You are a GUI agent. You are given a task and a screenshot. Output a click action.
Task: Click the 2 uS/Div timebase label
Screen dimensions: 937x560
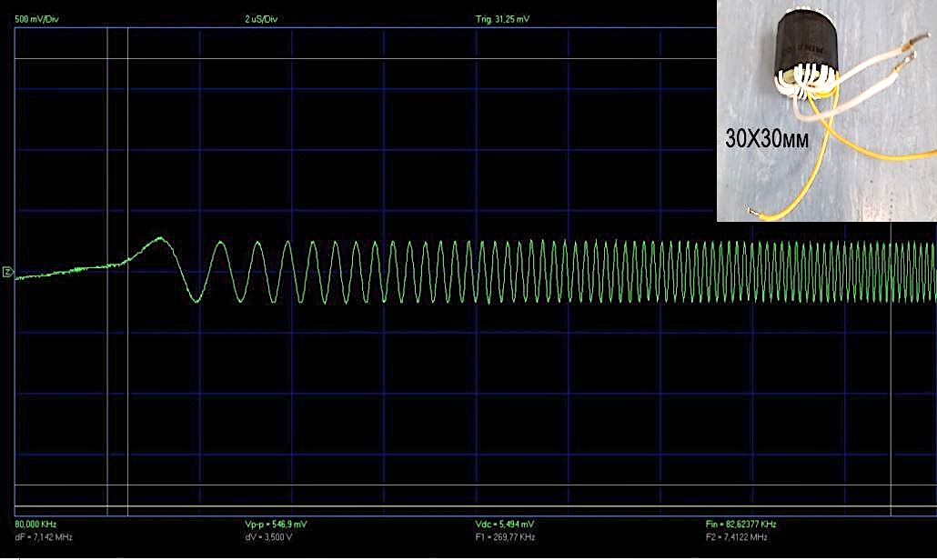tap(264, 18)
